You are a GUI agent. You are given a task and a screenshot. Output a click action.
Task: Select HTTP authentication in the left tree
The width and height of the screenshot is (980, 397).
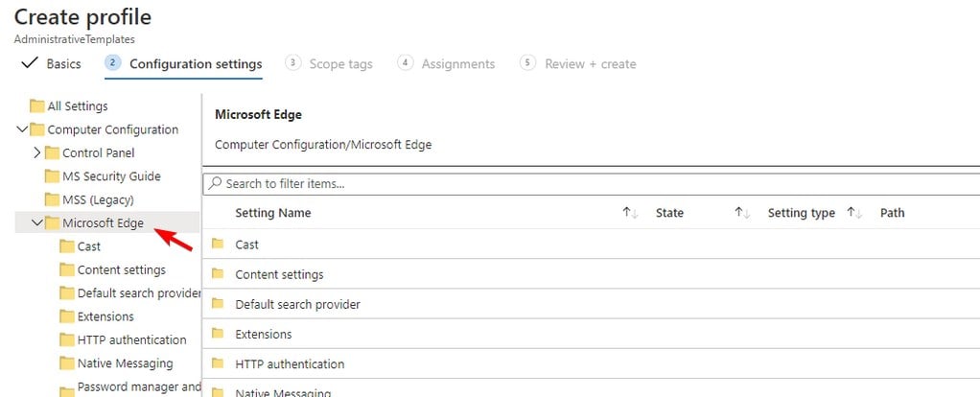132,340
